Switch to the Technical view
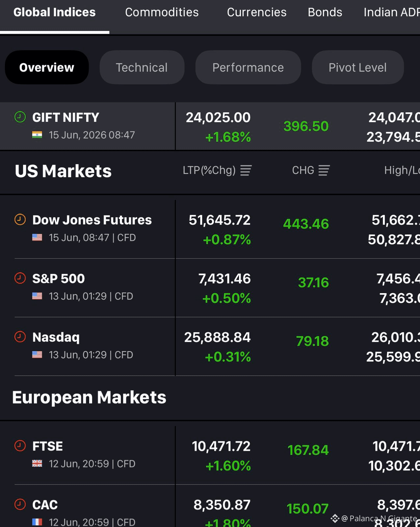The image size is (420, 527). [x=142, y=67]
